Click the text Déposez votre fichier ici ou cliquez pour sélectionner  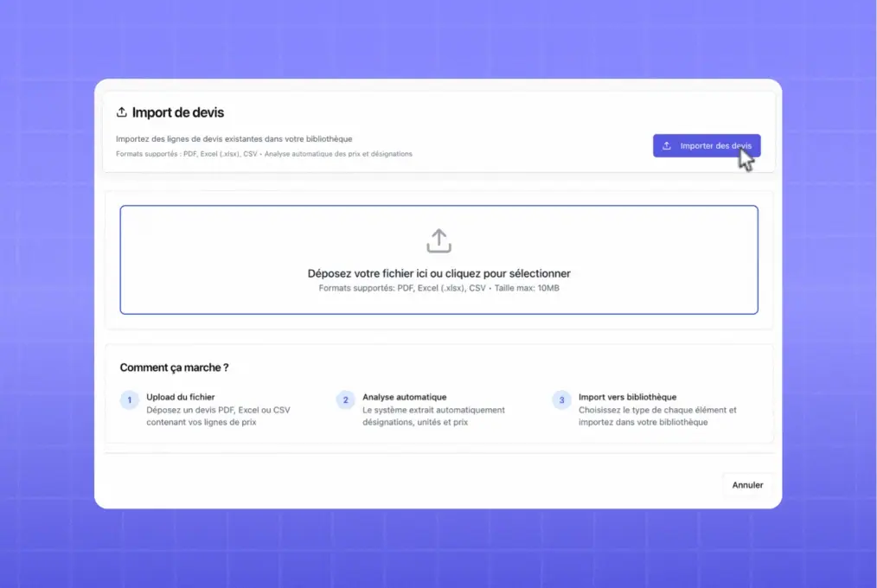[x=439, y=273]
